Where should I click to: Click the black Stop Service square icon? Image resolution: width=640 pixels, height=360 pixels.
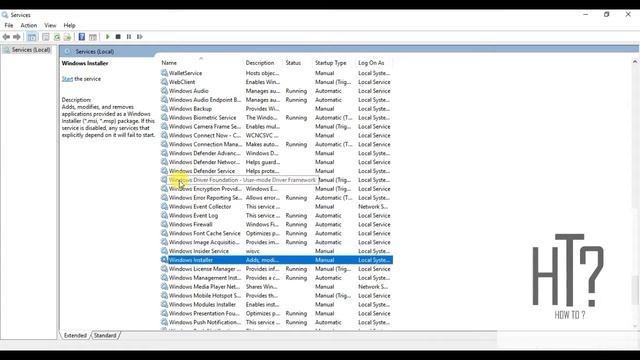coord(118,37)
